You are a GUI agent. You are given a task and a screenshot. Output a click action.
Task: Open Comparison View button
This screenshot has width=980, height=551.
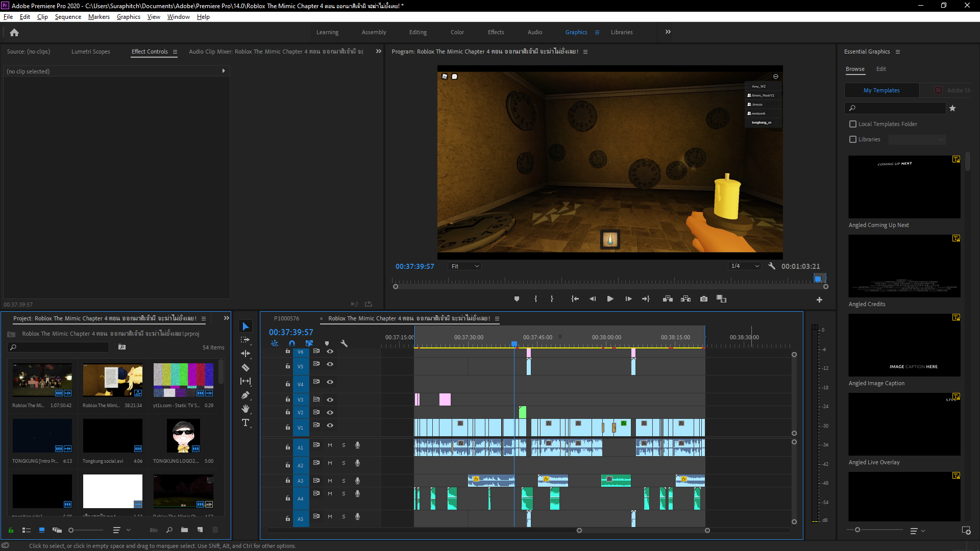721,299
